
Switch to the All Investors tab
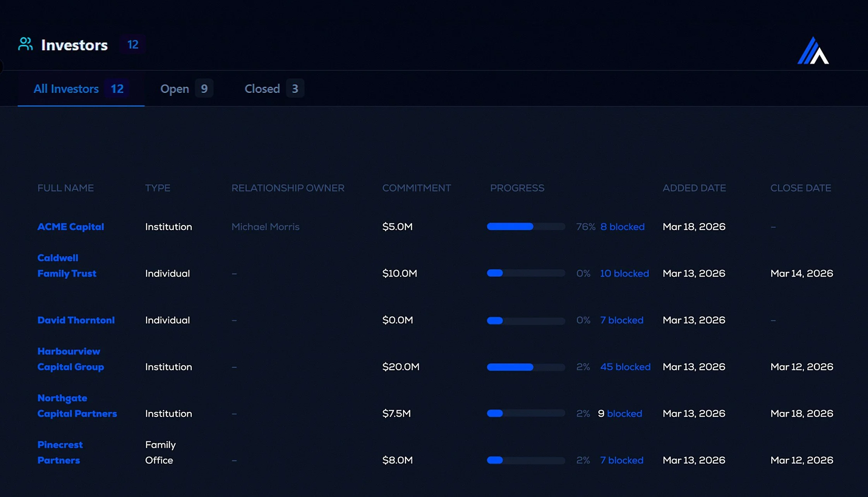(x=81, y=89)
